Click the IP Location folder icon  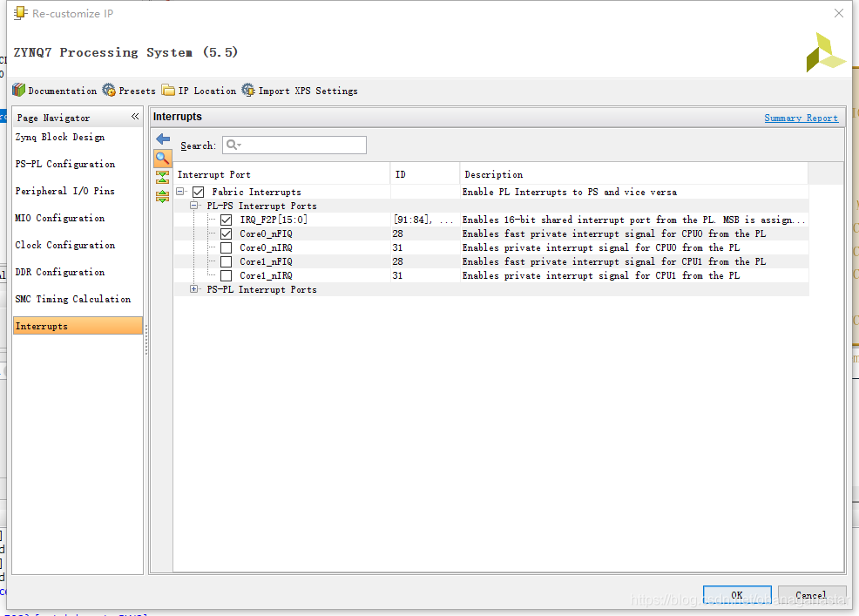coord(168,90)
